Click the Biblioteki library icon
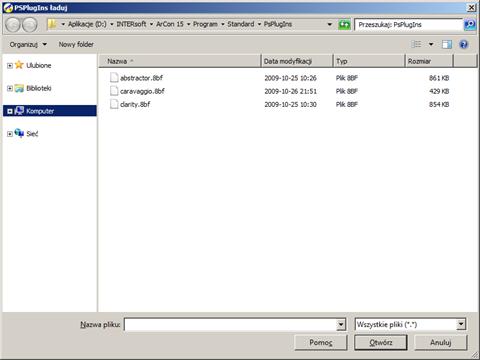480x360 pixels. point(19,88)
